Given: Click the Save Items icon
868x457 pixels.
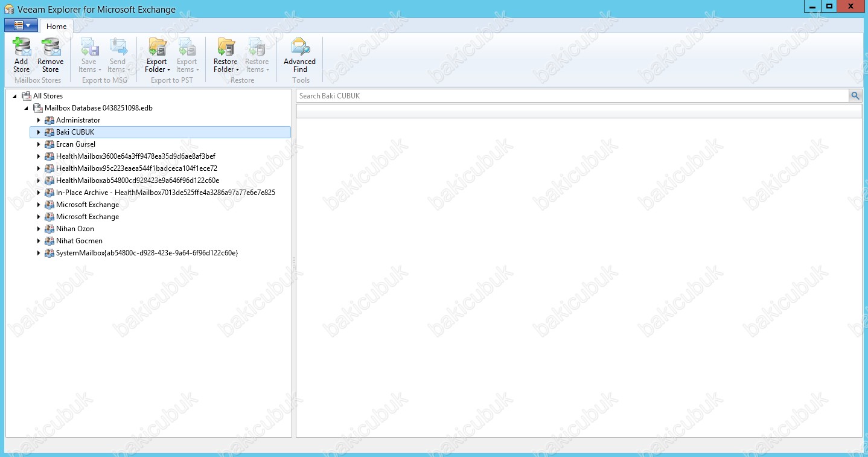Looking at the screenshot, I should [89, 47].
